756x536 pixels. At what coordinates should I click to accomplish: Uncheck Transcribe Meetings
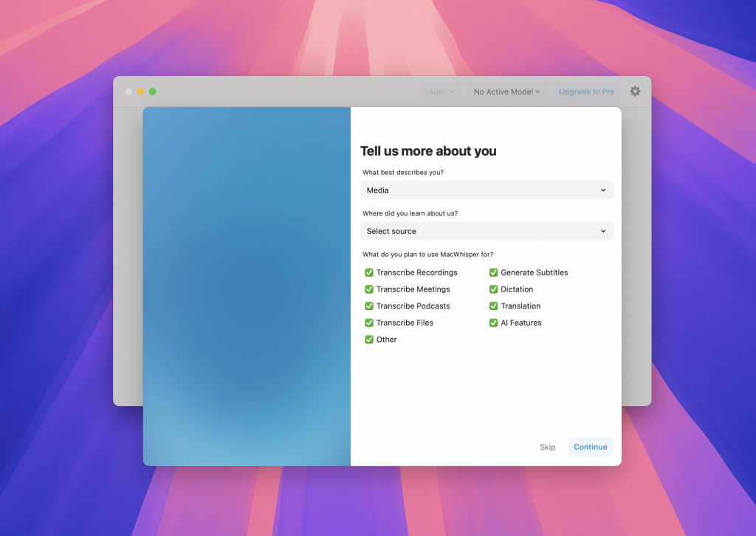point(368,289)
